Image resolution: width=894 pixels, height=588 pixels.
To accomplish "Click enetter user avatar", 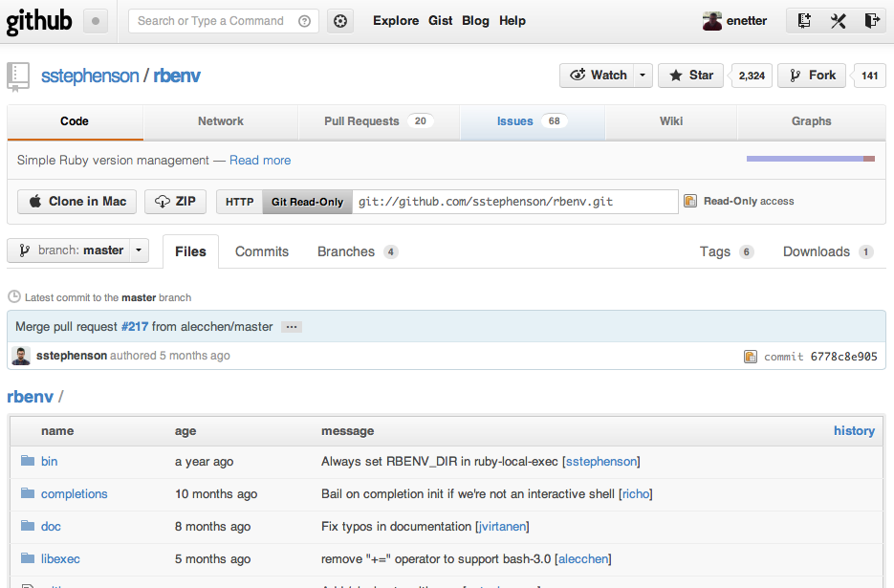I will (712, 21).
